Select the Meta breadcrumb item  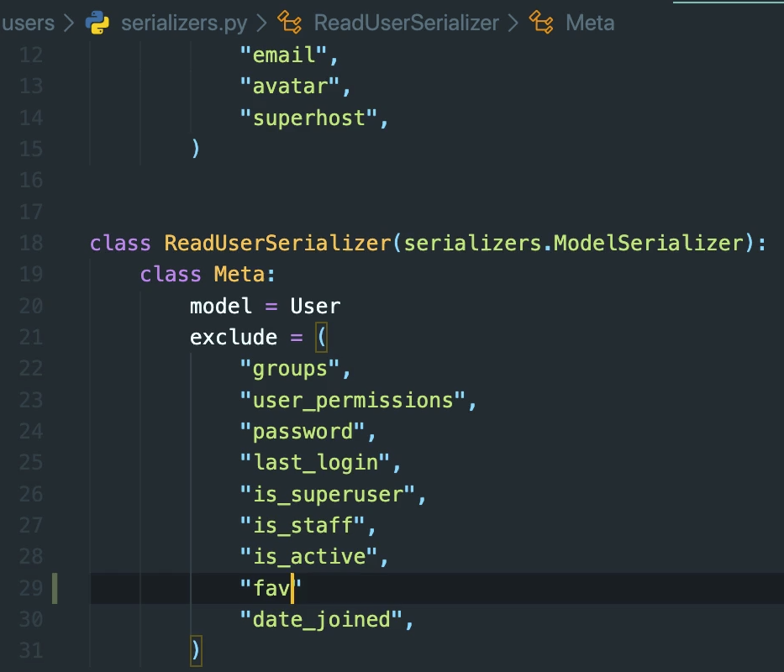[x=590, y=23]
